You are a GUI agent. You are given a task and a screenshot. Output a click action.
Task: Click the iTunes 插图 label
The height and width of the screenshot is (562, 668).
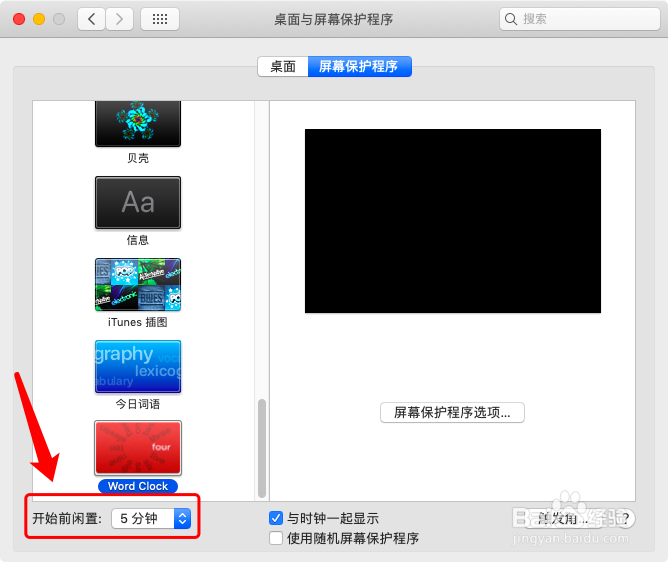(138, 322)
